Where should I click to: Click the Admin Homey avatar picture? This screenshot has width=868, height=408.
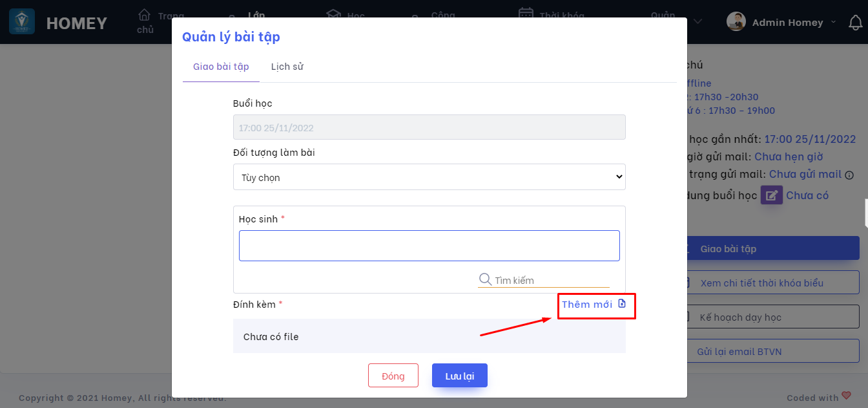pyautogui.click(x=736, y=22)
